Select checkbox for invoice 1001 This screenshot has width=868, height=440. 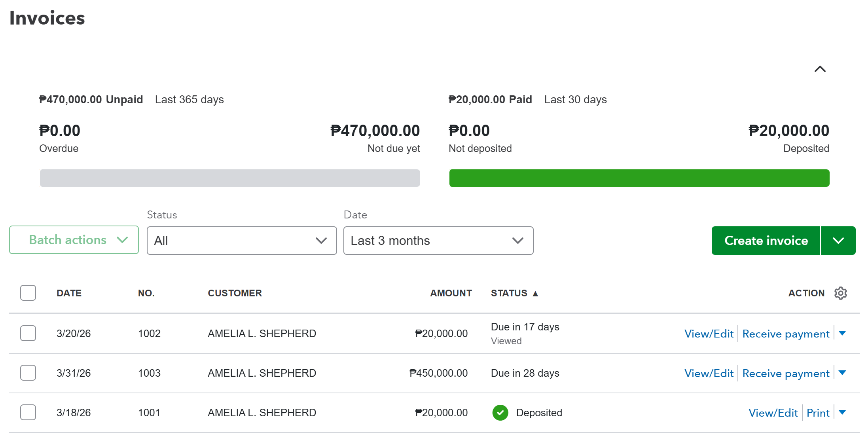pos(28,412)
